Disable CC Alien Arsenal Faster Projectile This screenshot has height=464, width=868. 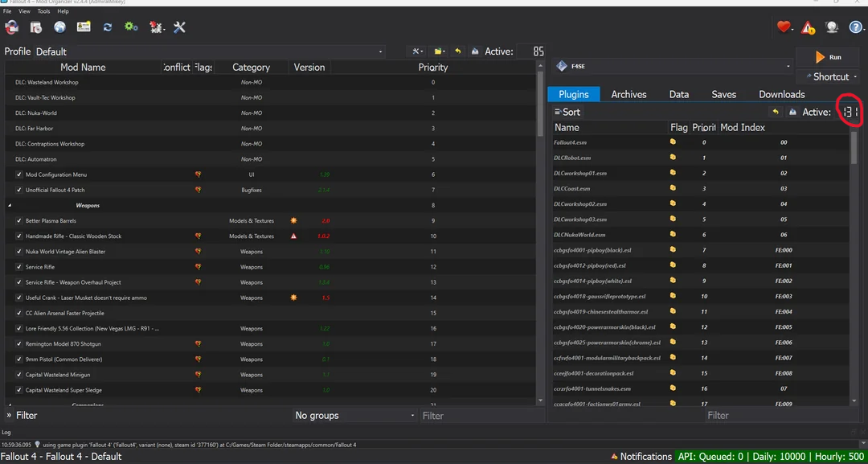(x=19, y=313)
